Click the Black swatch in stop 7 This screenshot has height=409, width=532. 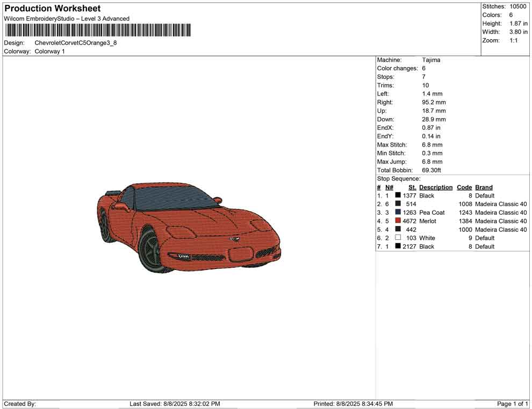[398, 246]
